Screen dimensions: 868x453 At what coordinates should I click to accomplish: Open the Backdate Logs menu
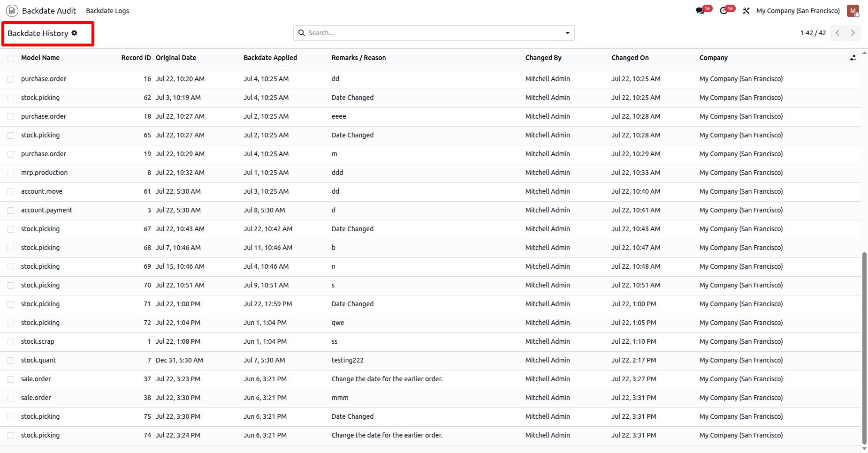107,11
